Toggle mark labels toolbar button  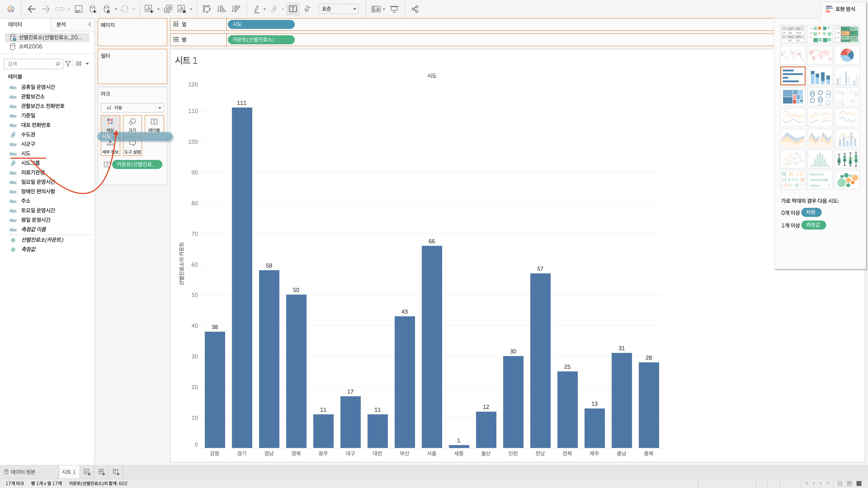(x=293, y=9)
